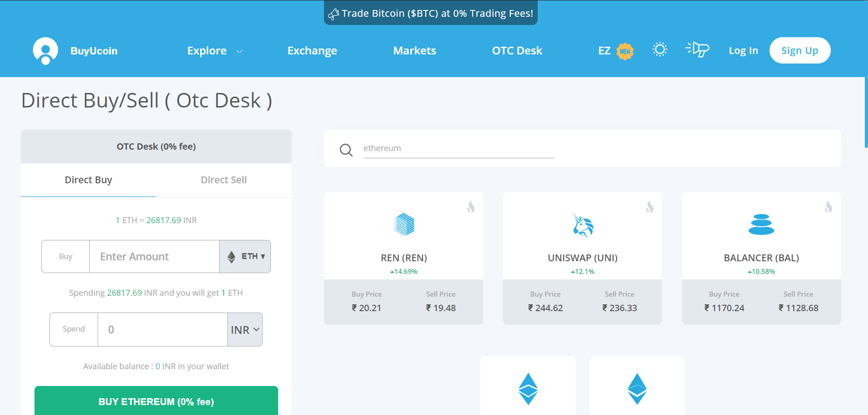This screenshot has width=868, height=415.
Task: Click the Balancer 10.58% change value
Action: tap(761, 272)
